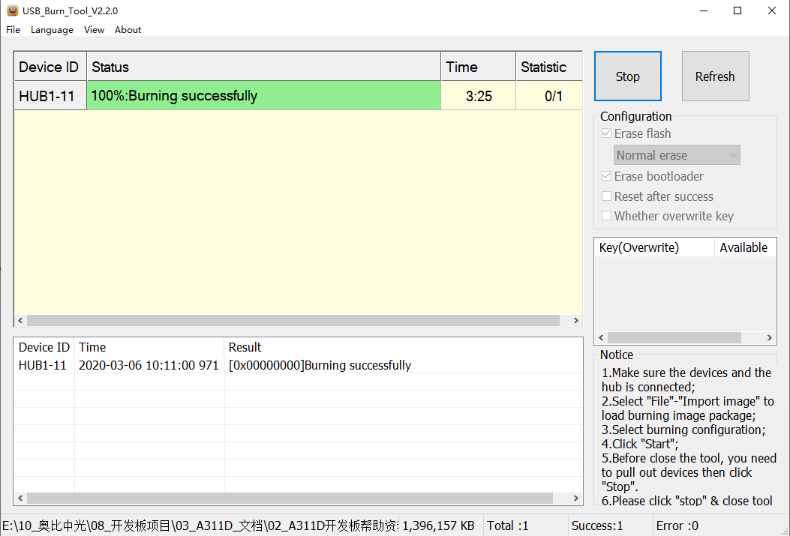Select the HUB1-11 cell in device table
Screen dimensions: 790x536
[50, 96]
